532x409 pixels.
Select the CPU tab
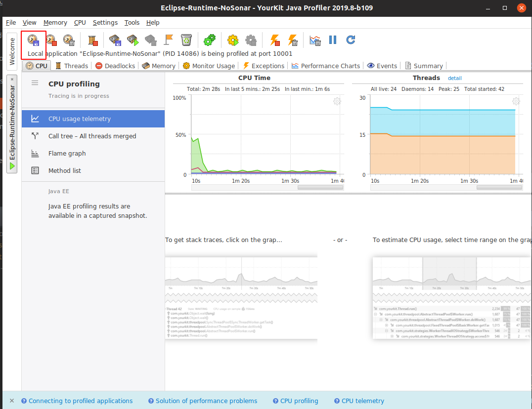[37, 66]
